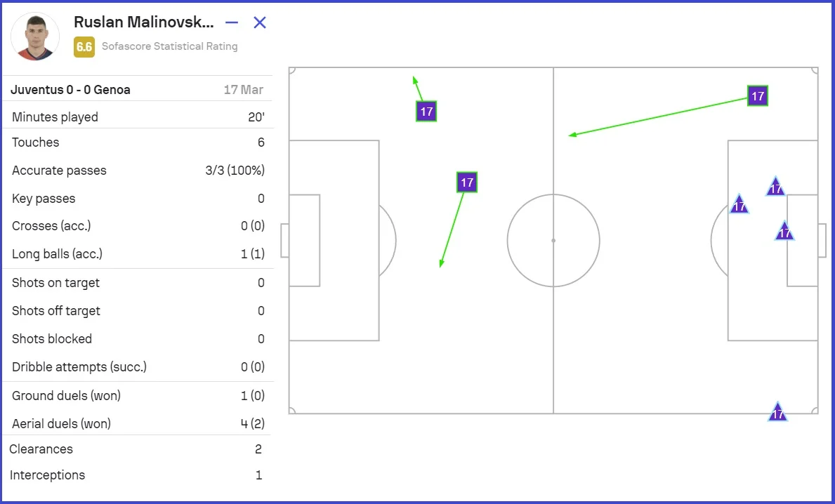Click triangle 17 marker nearest right penalty arc

[x=739, y=205]
